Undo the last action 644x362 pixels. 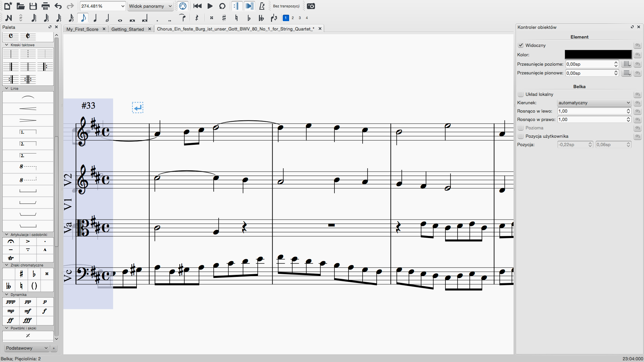pos(58,6)
